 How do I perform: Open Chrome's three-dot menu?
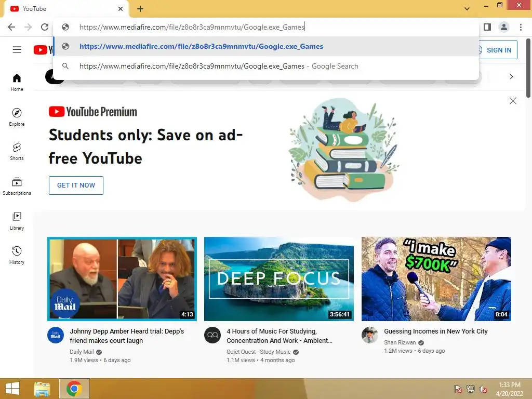521,27
